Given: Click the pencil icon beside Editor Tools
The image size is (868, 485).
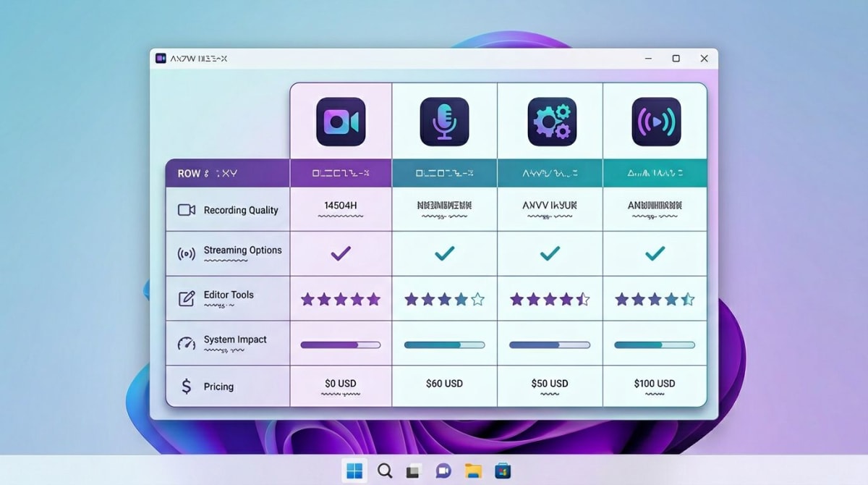Looking at the screenshot, I should point(187,298).
